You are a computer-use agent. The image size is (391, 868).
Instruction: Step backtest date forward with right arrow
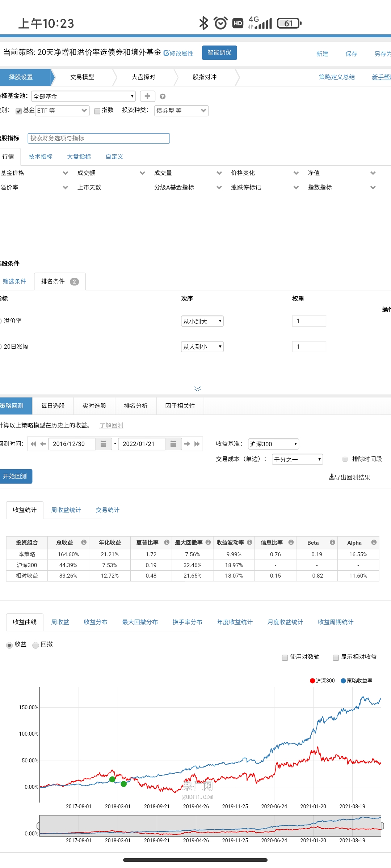(187, 444)
